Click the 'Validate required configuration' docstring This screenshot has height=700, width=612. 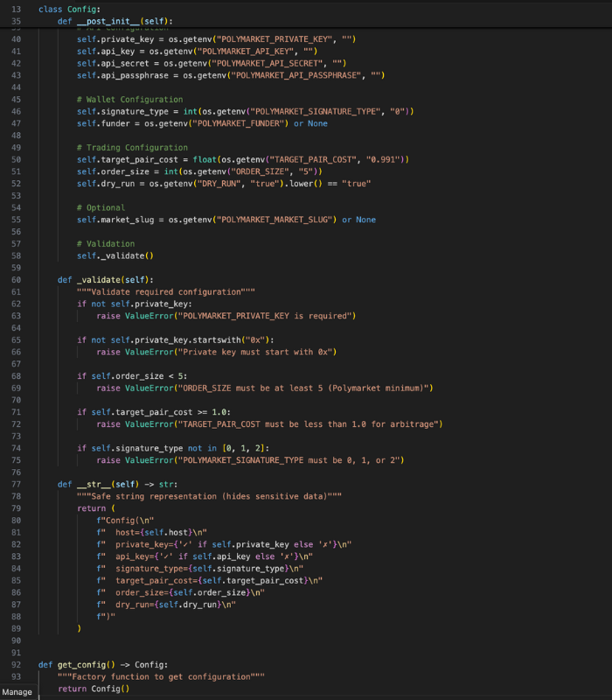tap(166, 292)
